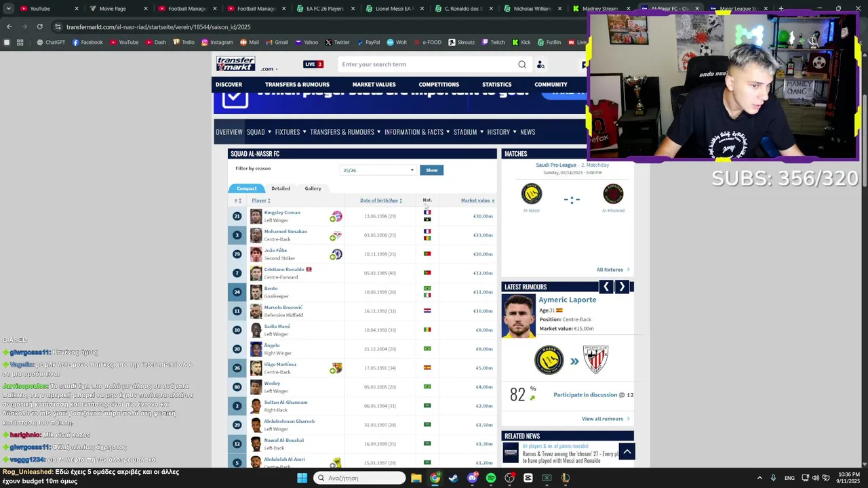Open Steam from the taskbar

click(453, 478)
